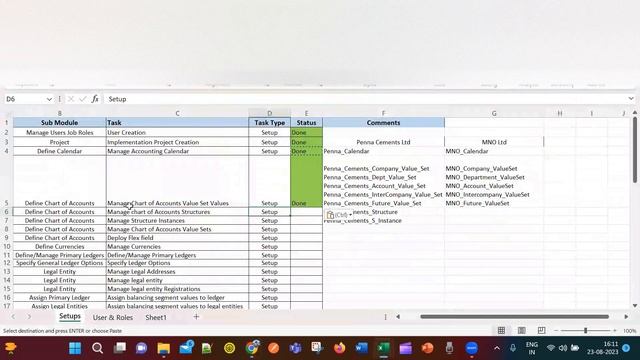Image resolution: width=640 pixels, height=360 pixels.
Task: Open Microsoft Teams from taskbar
Action: [x=296, y=348]
